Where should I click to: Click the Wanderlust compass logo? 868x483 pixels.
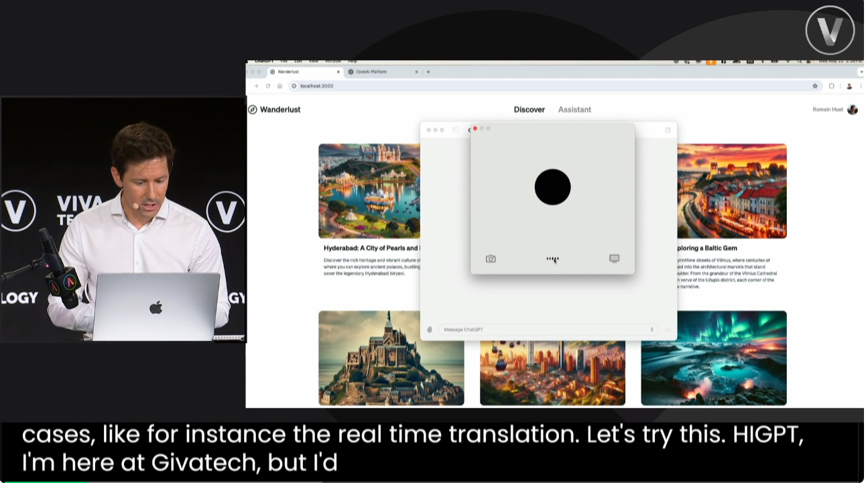click(x=253, y=109)
